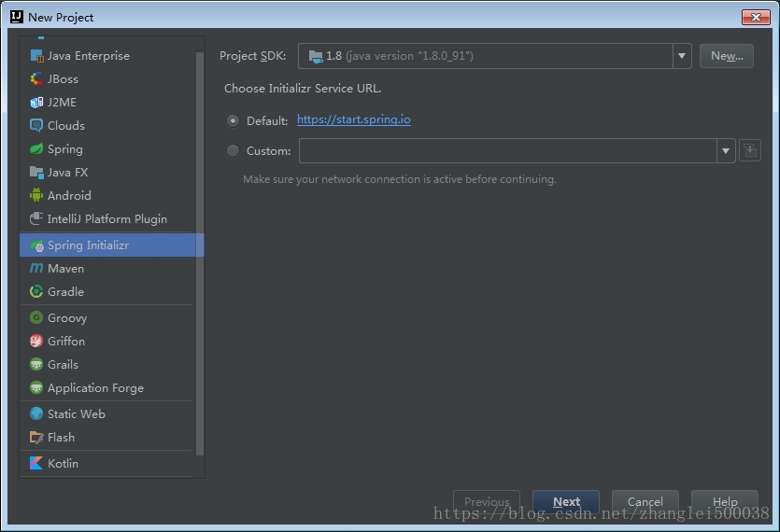The image size is (780, 532).
Task: Click the Griffon red icon
Action: coord(36,341)
